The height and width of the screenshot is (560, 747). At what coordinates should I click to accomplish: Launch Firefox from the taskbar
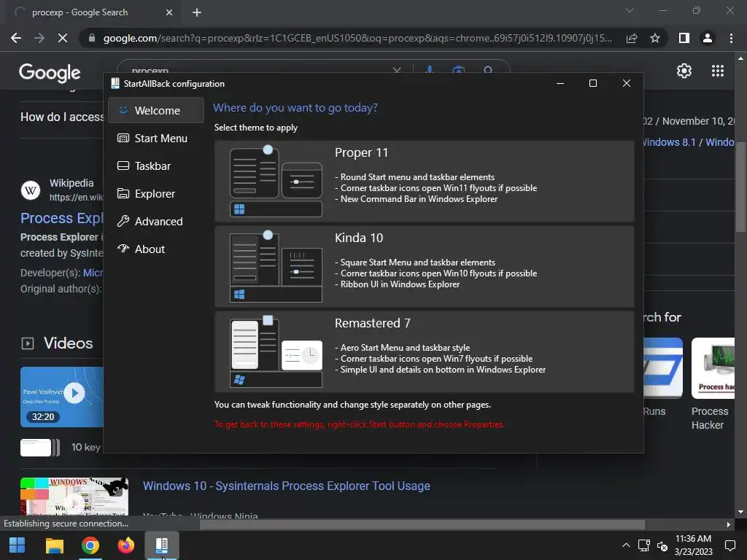pos(125,545)
